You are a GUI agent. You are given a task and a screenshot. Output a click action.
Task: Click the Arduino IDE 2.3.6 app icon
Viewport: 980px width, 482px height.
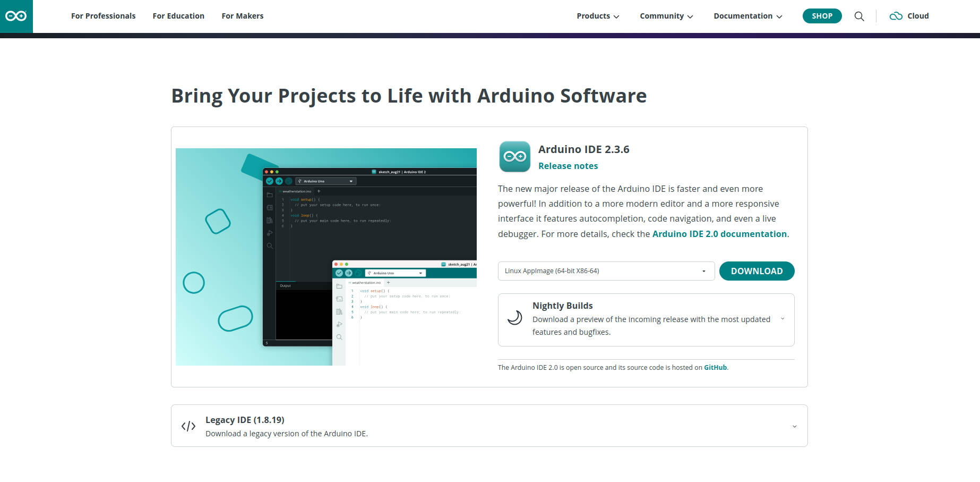coord(514,157)
